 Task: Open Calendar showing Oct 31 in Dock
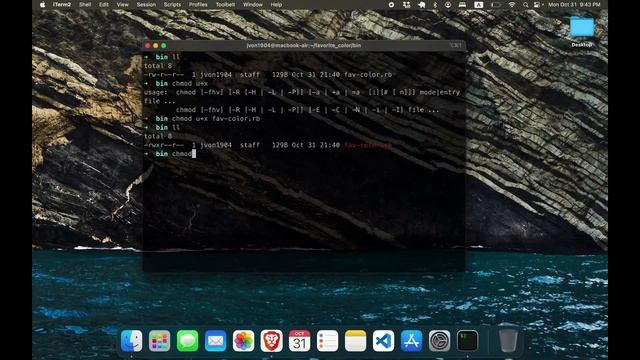tap(299, 341)
